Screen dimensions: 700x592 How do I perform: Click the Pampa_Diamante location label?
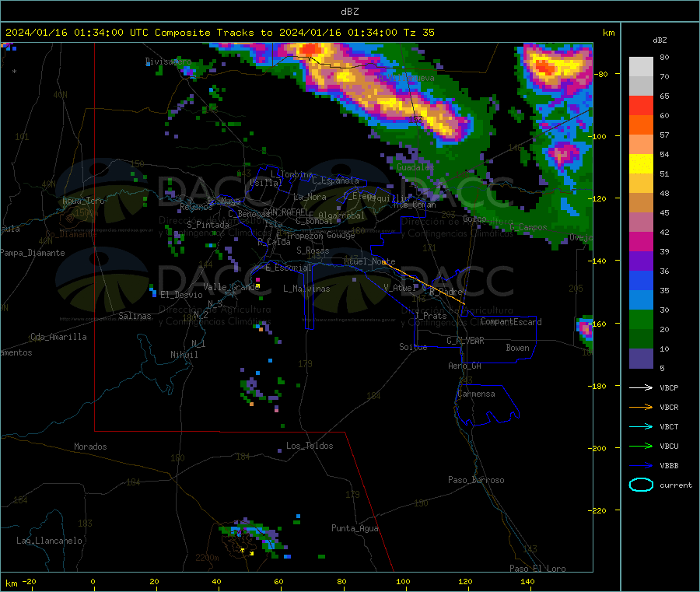tap(32, 253)
